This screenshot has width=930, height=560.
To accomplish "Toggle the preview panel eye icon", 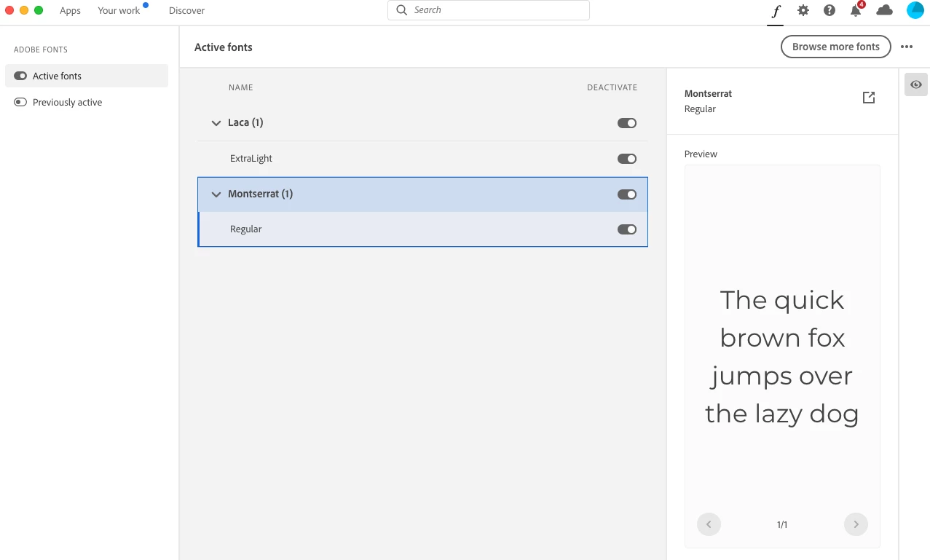I will pos(916,84).
